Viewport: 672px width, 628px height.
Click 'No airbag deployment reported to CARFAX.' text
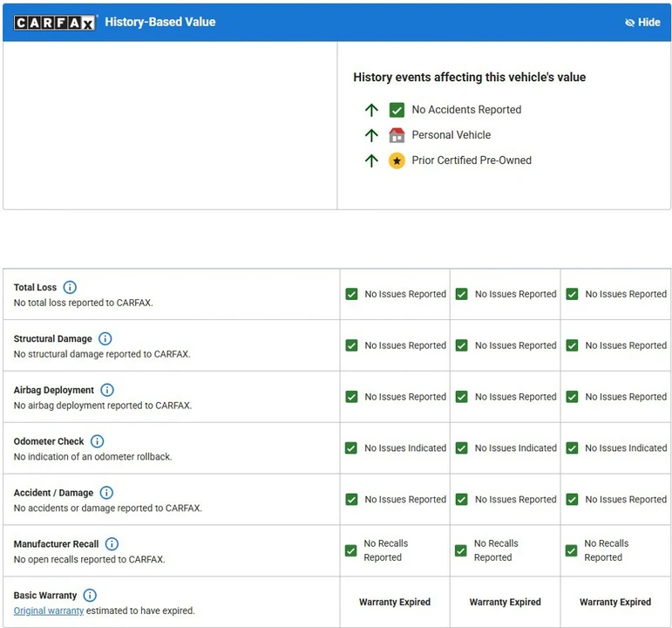click(x=103, y=406)
